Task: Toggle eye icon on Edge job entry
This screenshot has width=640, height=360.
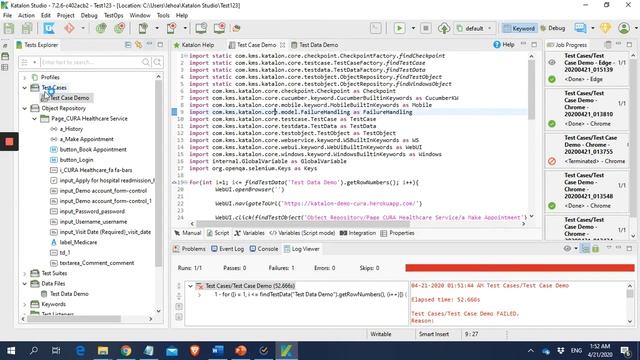Action: [552, 62]
